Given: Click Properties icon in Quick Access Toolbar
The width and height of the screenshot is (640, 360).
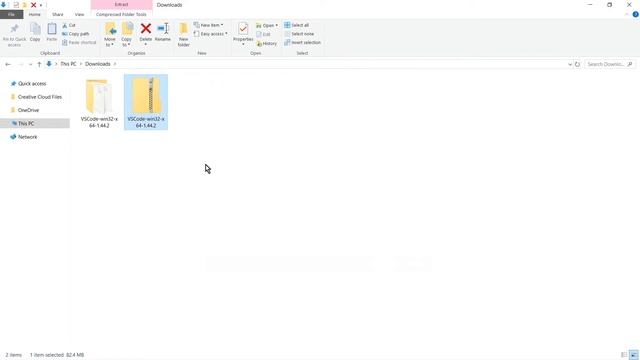Looking at the screenshot, I should [x=16, y=5].
